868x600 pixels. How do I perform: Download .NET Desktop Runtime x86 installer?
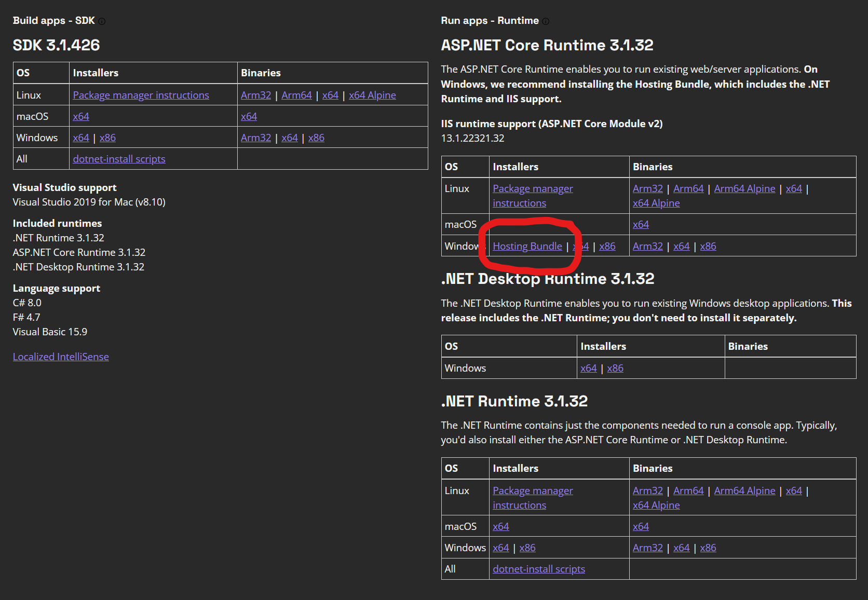[615, 369]
